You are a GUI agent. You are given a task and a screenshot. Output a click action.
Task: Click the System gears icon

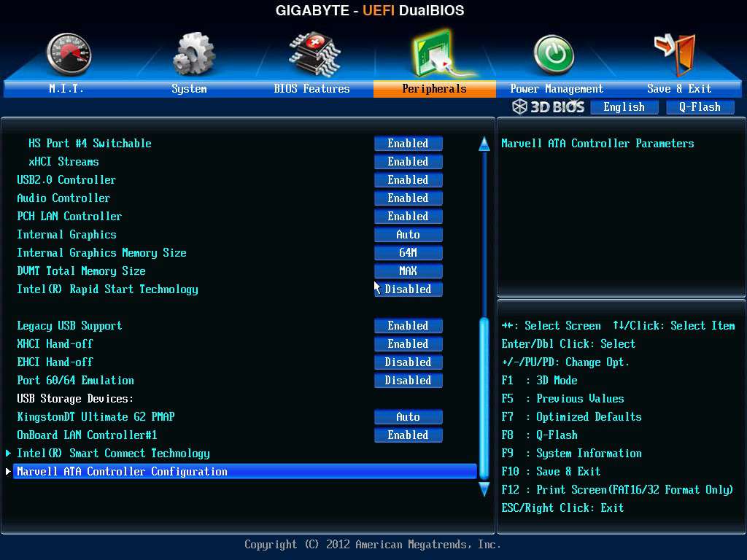click(x=193, y=54)
